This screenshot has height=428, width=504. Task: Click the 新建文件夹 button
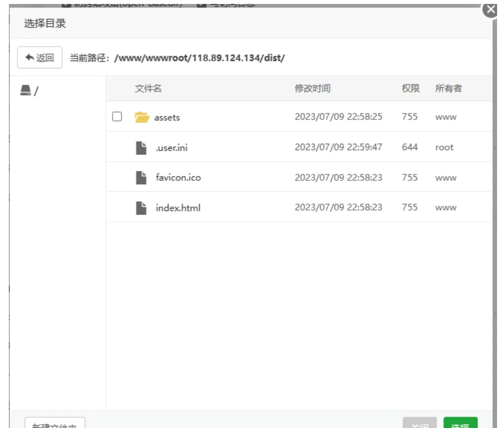[x=55, y=423]
